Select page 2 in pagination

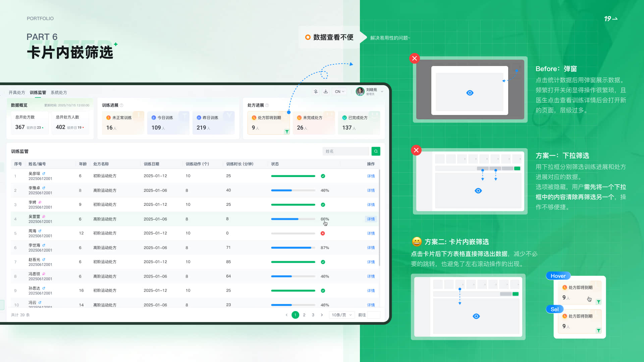tap(304, 315)
